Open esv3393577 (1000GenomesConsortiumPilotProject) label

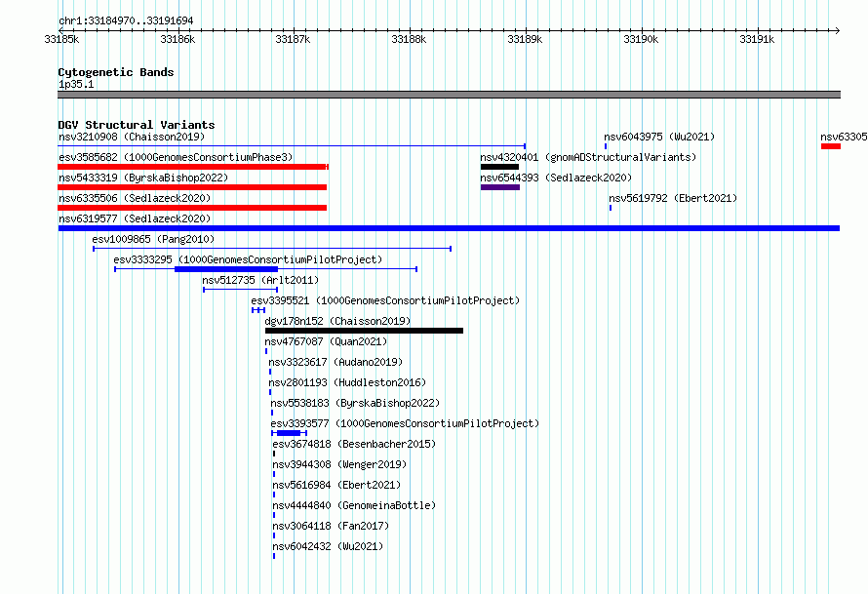coord(405,423)
